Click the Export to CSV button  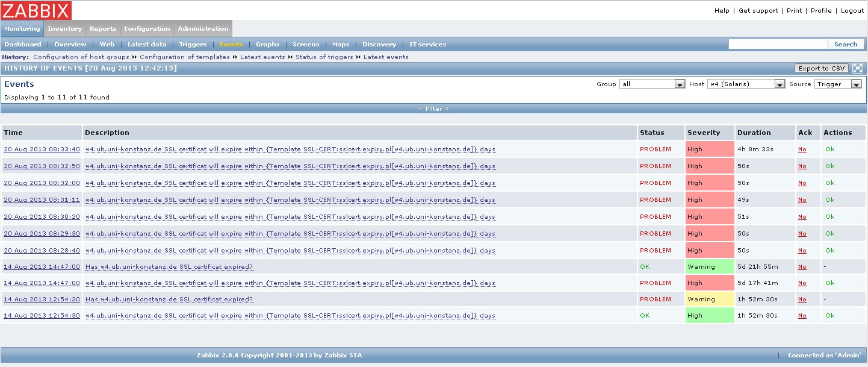click(x=822, y=69)
